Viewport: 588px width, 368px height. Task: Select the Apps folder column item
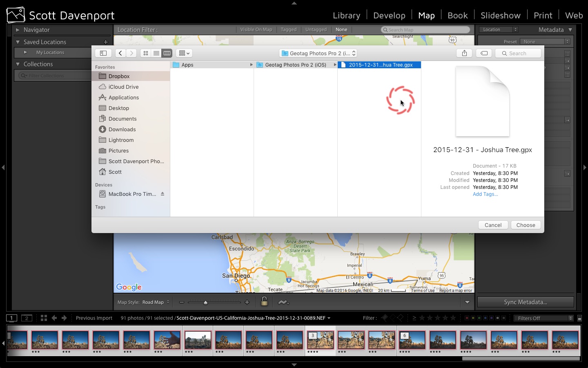click(x=212, y=65)
